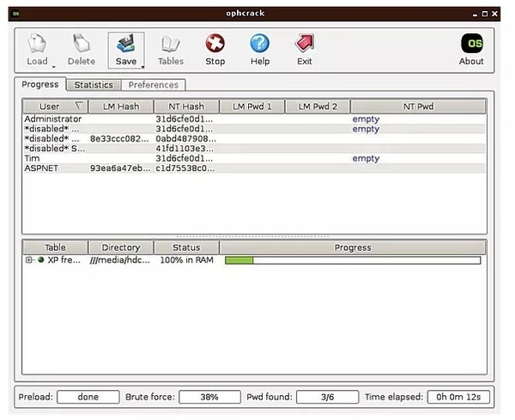Close the ophcrack window

pyautogui.click(x=494, y=14)
